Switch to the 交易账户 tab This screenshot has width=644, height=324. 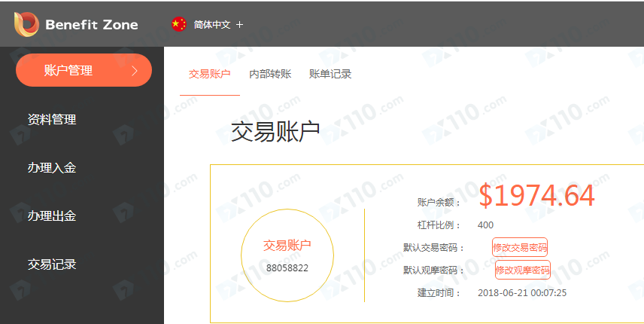[209, 74]
